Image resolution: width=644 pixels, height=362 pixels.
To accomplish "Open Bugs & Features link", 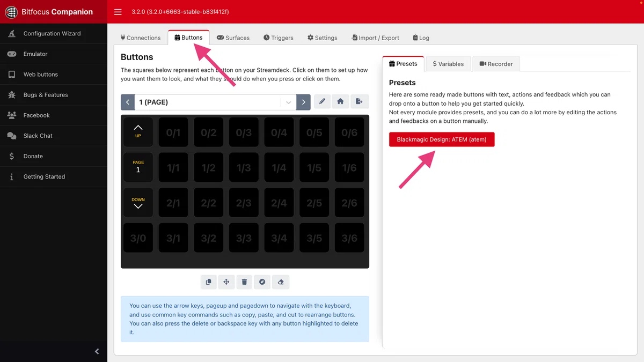I will click(x=54, y=94).
